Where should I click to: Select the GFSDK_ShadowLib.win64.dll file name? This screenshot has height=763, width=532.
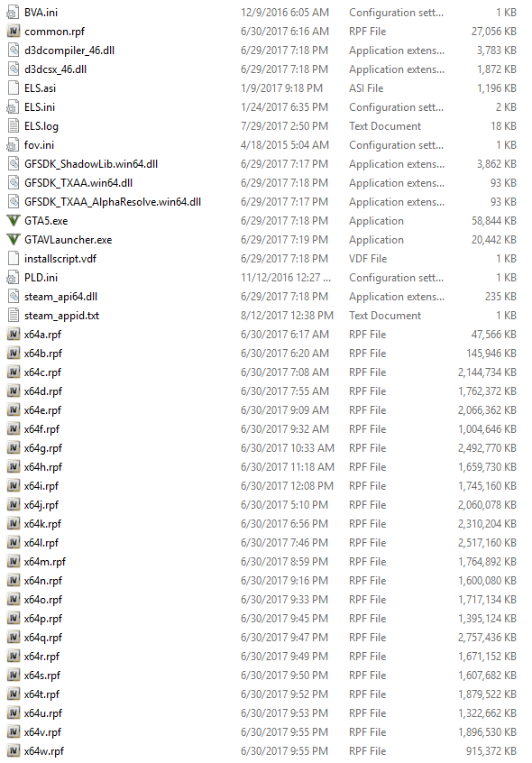[91, 164]
